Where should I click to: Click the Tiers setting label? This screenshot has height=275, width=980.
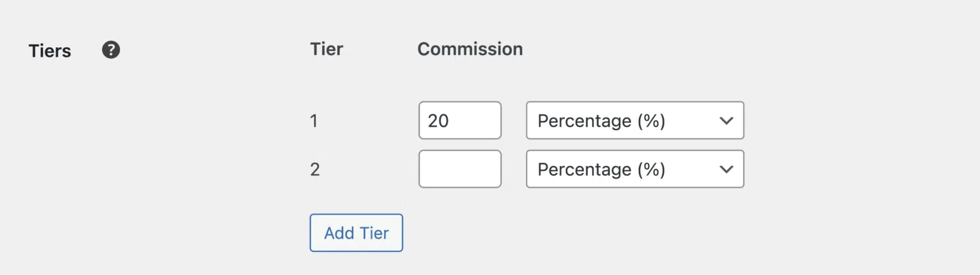point(50,51)
